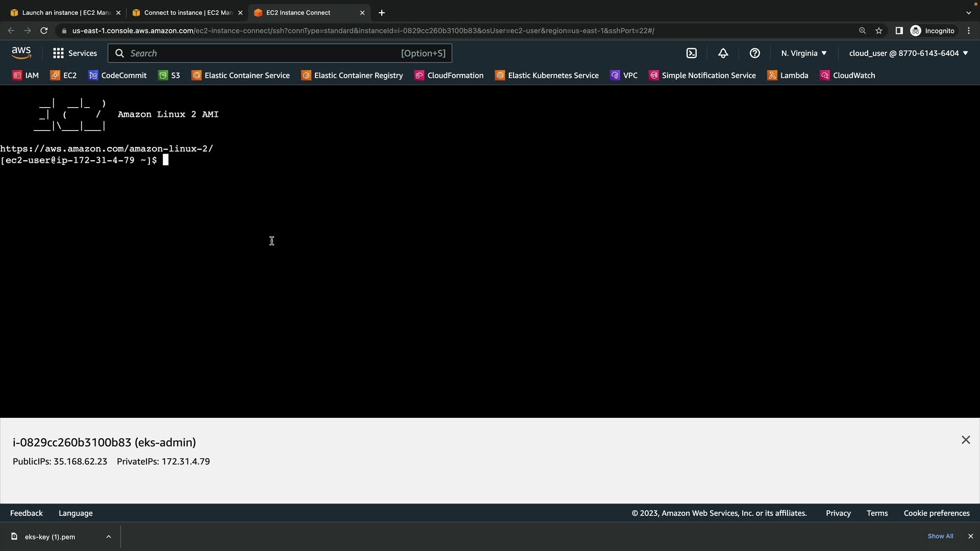Open the notifications bell icon
This screenshot has height=551, width=980.
(x=723, y=53)
